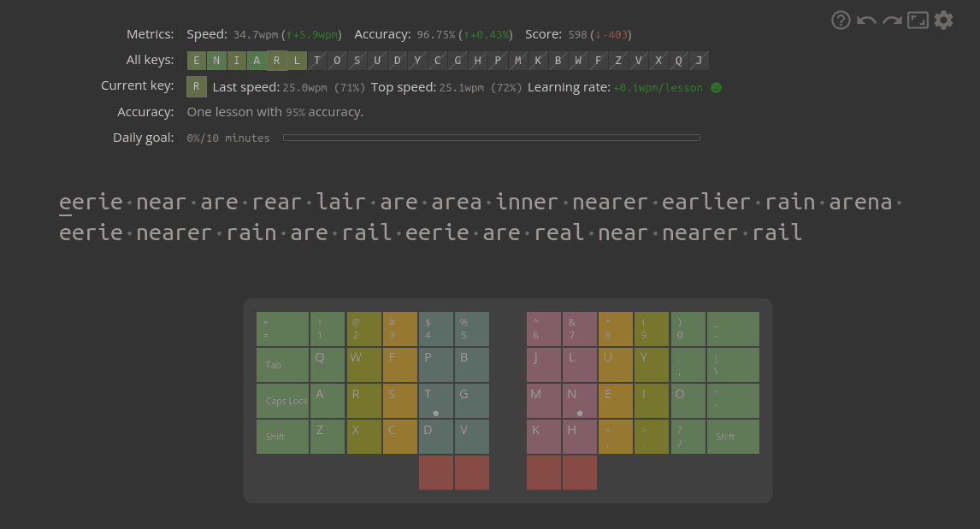
Task: Toggle the J chip at end of keys row
Action: [698, 60]
